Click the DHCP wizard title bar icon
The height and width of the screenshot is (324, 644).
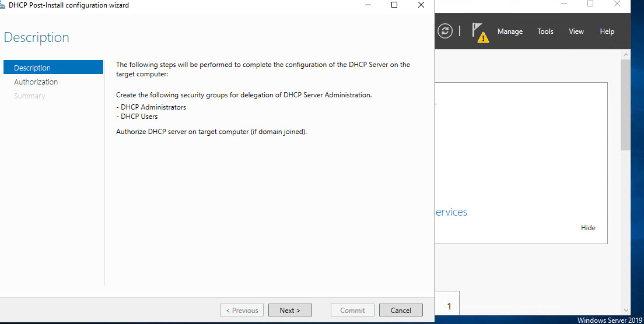coord(3,5)
